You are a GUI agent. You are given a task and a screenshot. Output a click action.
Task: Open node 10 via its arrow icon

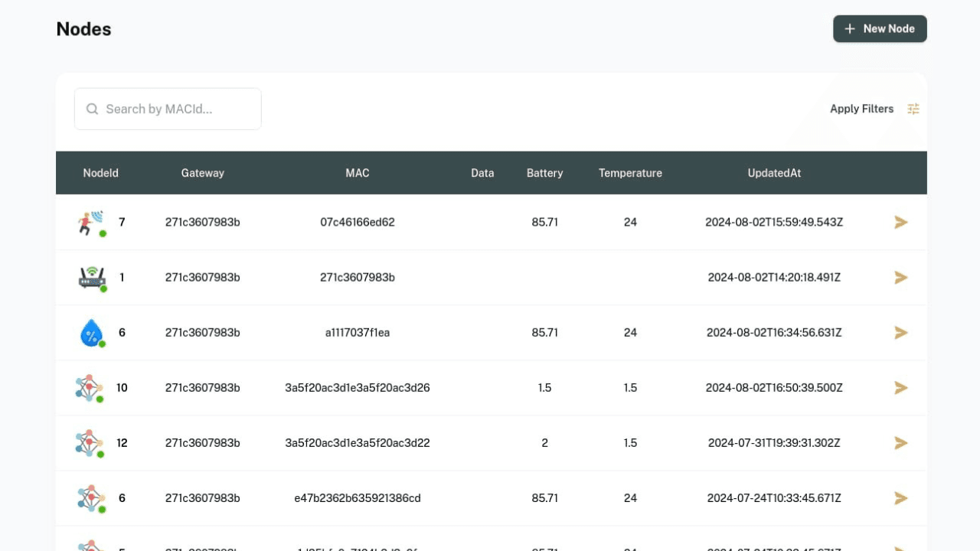[x=901, y=387]
